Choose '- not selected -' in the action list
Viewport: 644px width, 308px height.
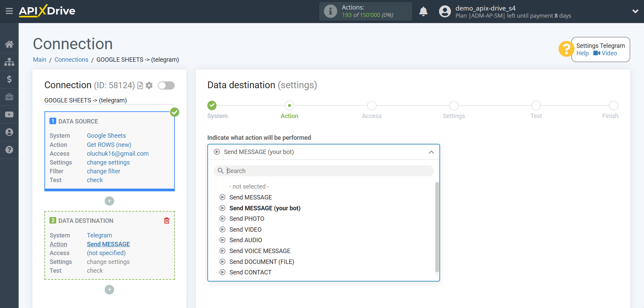249,186
